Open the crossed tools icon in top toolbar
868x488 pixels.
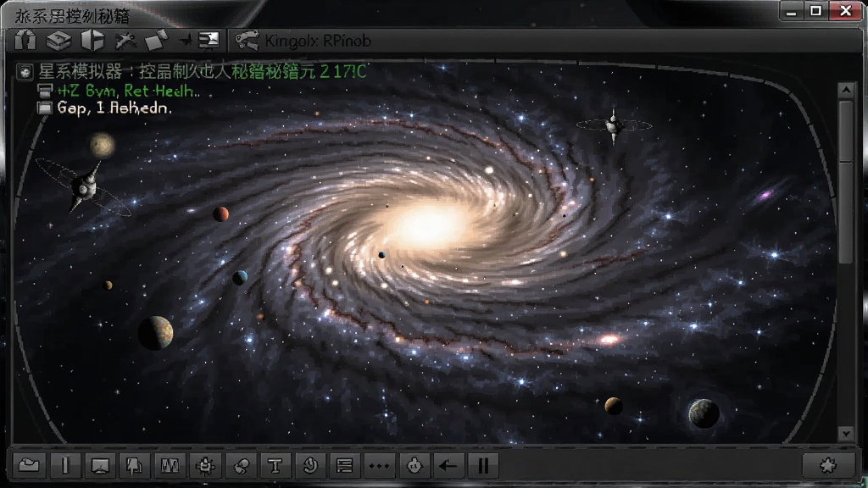[125, 41]
